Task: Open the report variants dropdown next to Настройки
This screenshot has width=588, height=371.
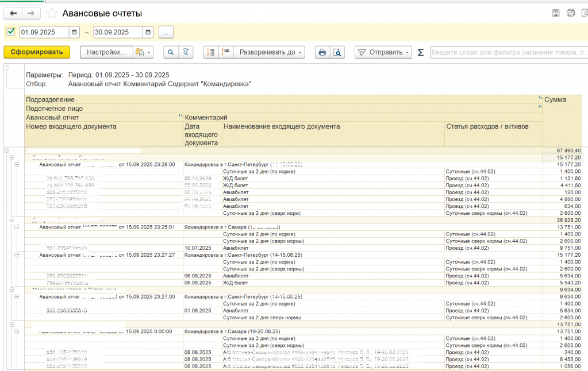Action: click(x=143, y=52)
